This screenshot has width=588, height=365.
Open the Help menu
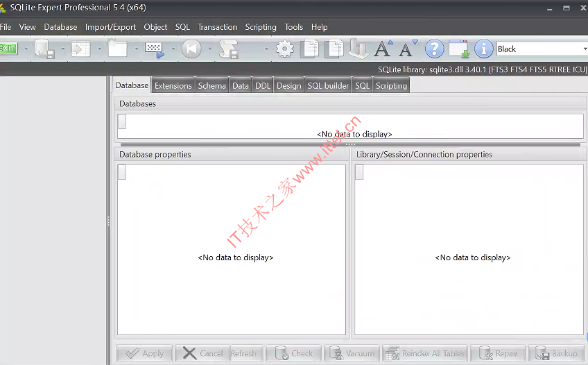click(x=320, y=27)
